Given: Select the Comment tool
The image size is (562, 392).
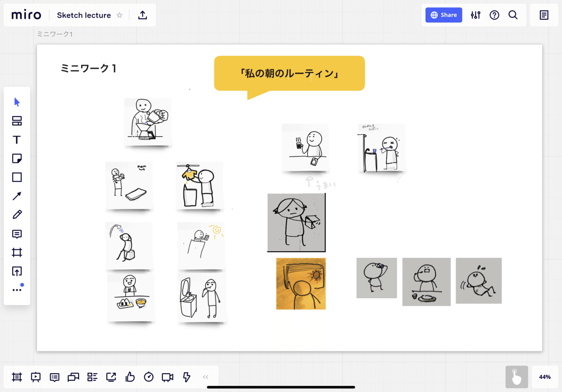Looking at the screenshot, I should click(x=17, y=234).
